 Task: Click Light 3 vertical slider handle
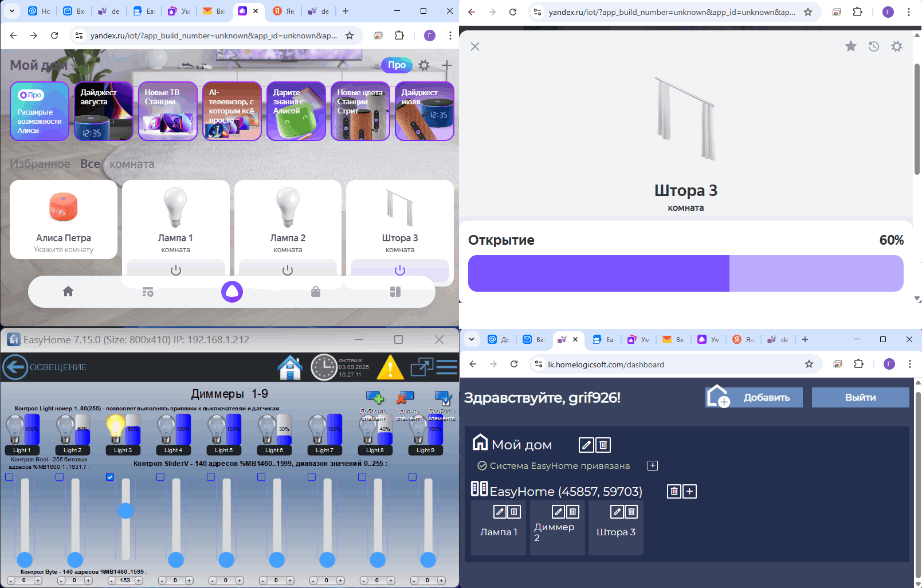tap(125, 511)
